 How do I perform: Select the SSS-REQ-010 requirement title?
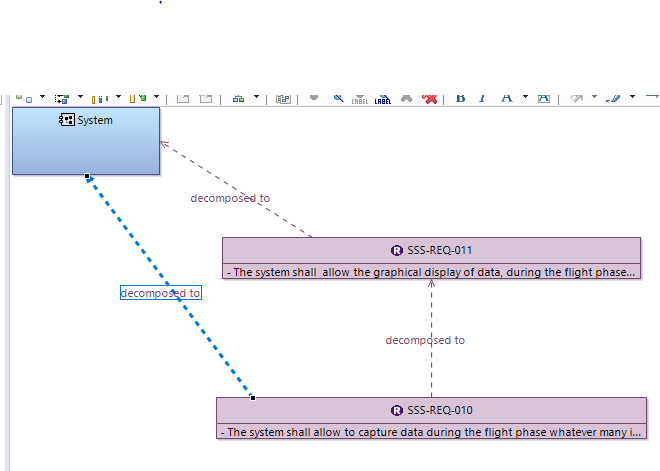[x=440, y=410]
